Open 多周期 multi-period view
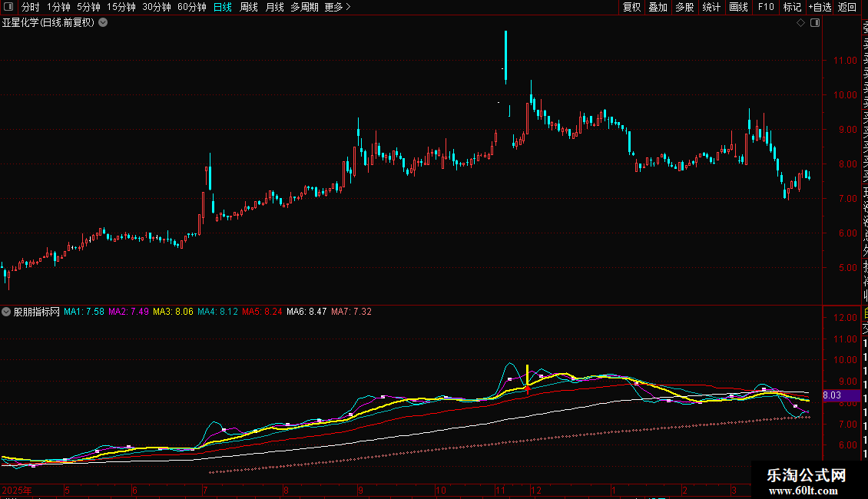Image resolution: width=868 pixels, height=499 pixels. [304, 7]
